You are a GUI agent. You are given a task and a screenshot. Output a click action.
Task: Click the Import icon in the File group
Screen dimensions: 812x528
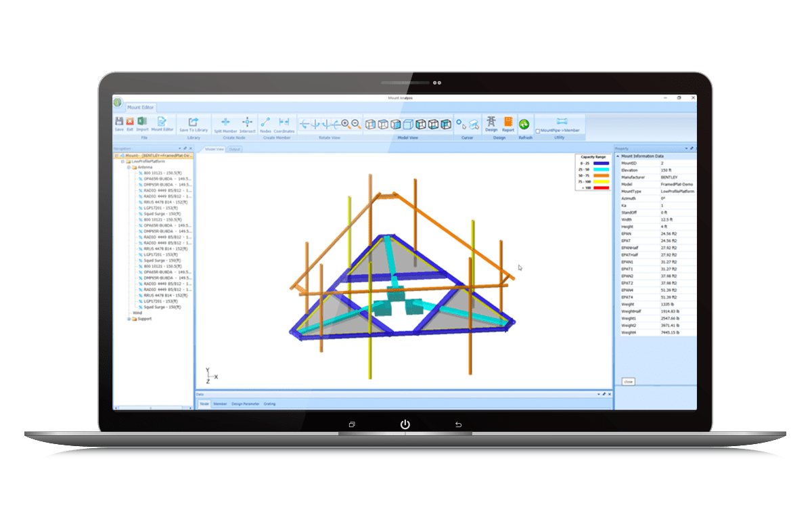coord(142,122)
